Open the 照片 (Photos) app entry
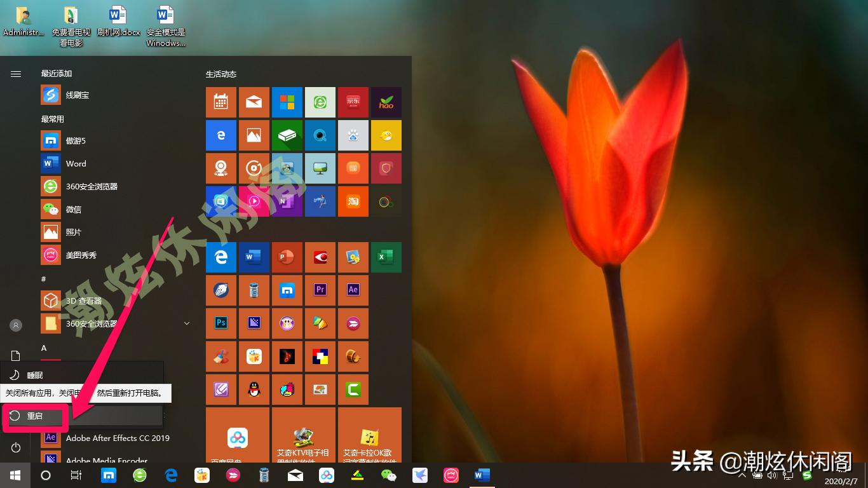 [72, 232]
